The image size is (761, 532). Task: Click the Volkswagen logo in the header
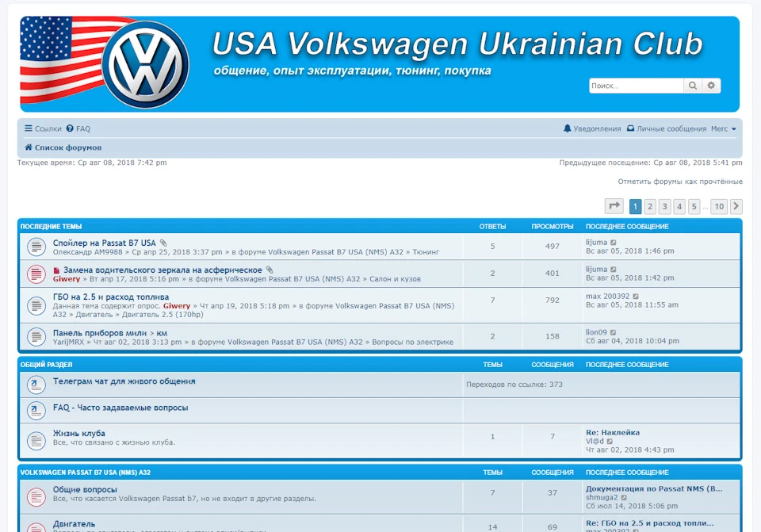[146, 64]
